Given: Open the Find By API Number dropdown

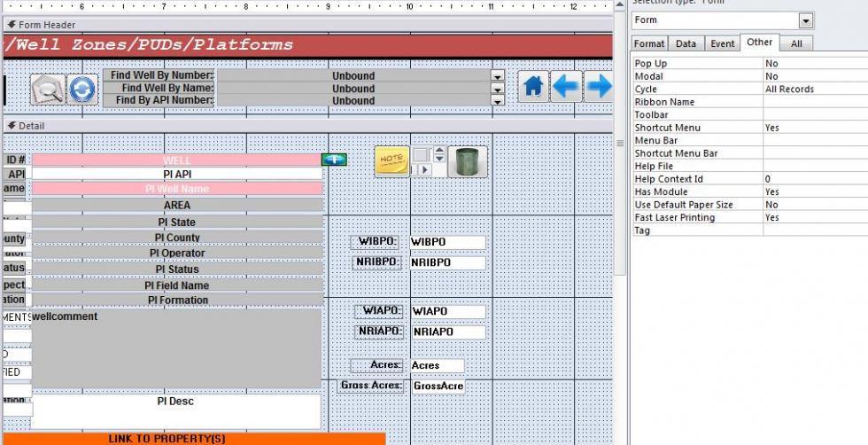Looking at the screenshot, I should [498, 101].
